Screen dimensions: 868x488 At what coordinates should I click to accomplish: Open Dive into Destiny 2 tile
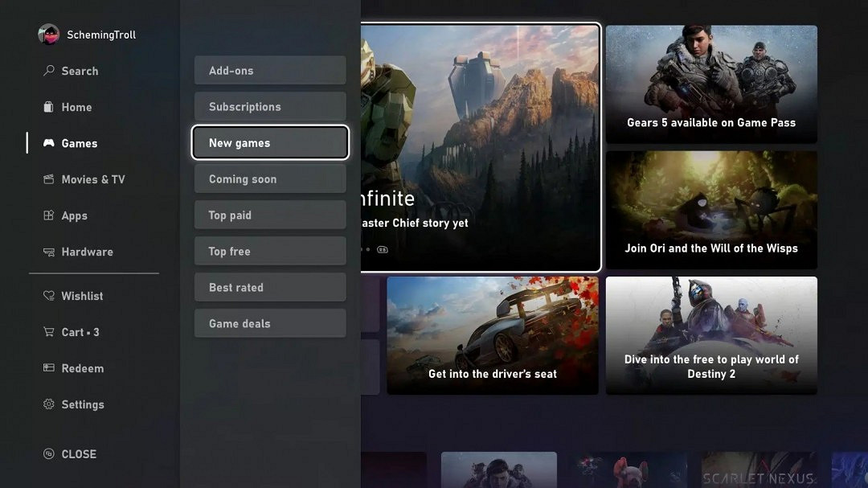[x=711, y=335]
